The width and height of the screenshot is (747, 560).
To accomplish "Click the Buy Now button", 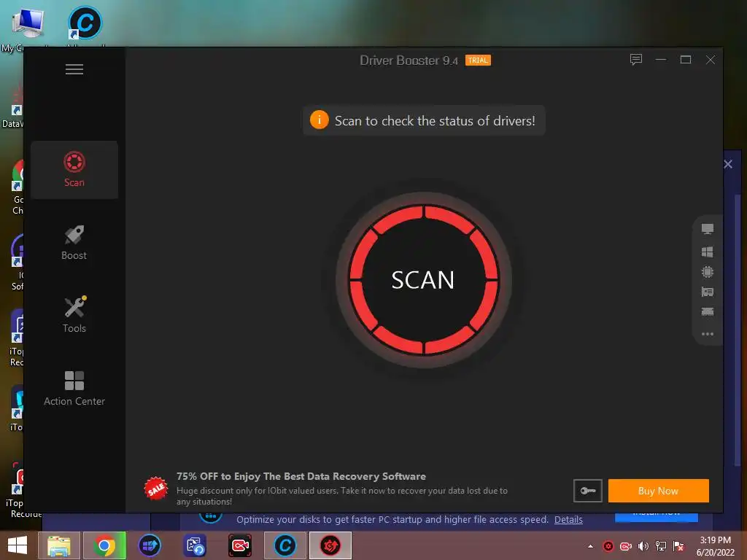I will (659, 491).
